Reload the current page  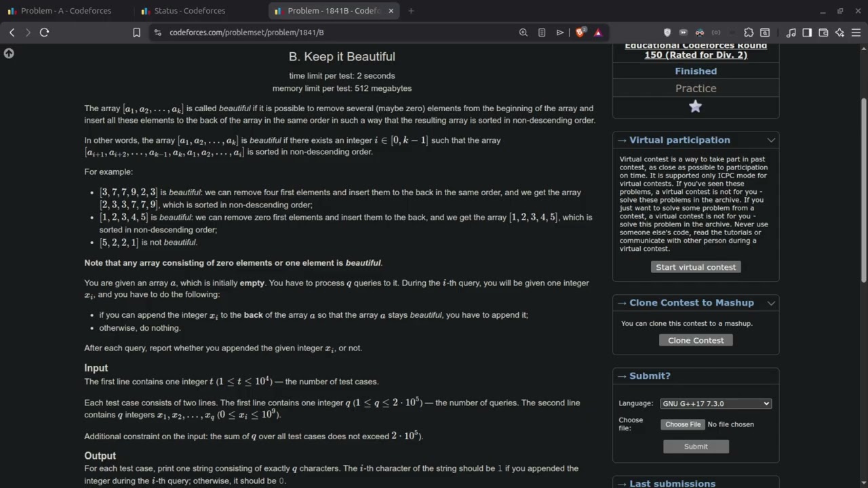pyautogui.click(x=45, y=32)
